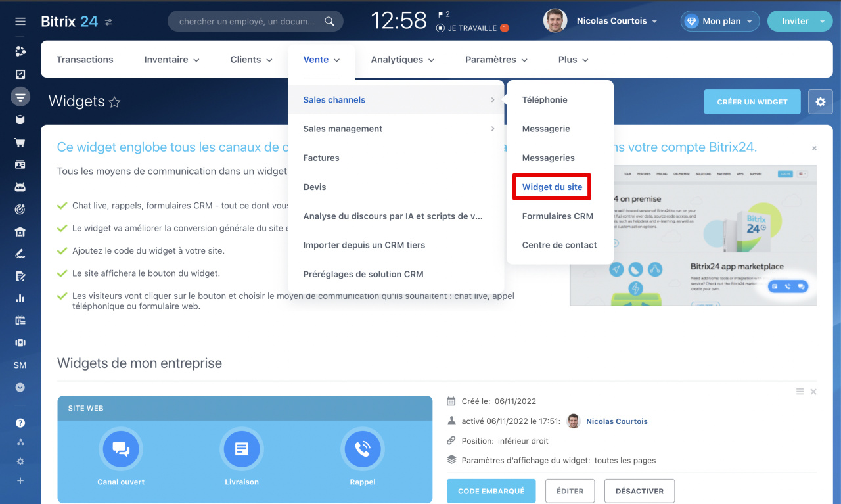This screenshot has height=504, width=841.
Task: Click the CODE EMBARQUÉ button
Action: tap(491, 491)
